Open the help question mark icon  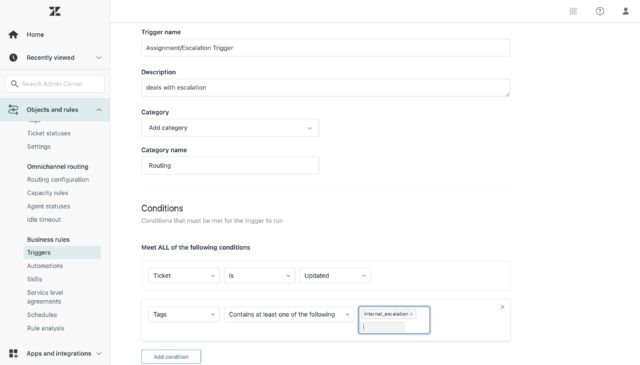(x=600, y=11)
